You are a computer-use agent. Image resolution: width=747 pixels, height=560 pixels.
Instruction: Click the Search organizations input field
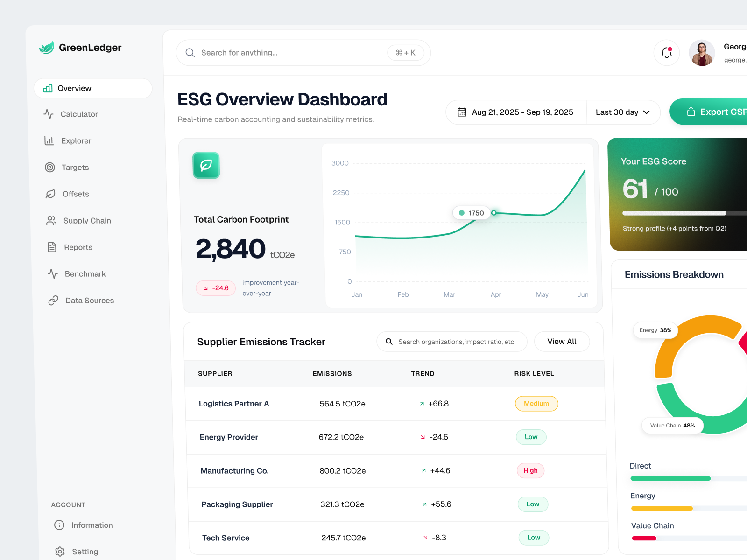451,341
